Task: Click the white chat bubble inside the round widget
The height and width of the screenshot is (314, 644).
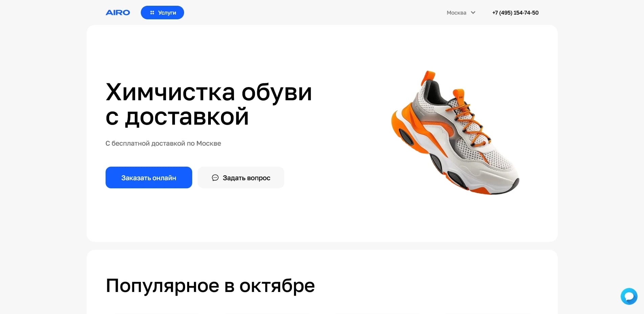Action: (x=629, y=296)
